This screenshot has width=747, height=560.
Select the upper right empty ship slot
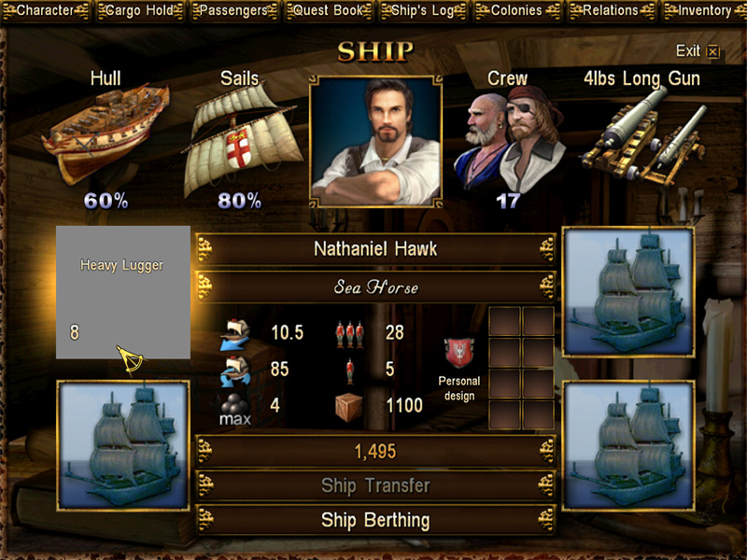pos(628,292)
